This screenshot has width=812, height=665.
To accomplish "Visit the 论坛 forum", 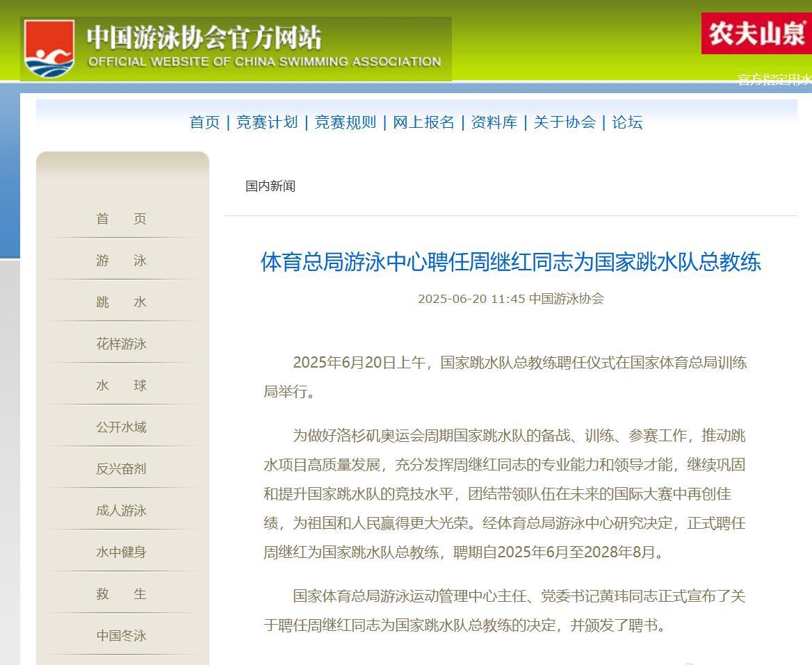I will 627,122.
